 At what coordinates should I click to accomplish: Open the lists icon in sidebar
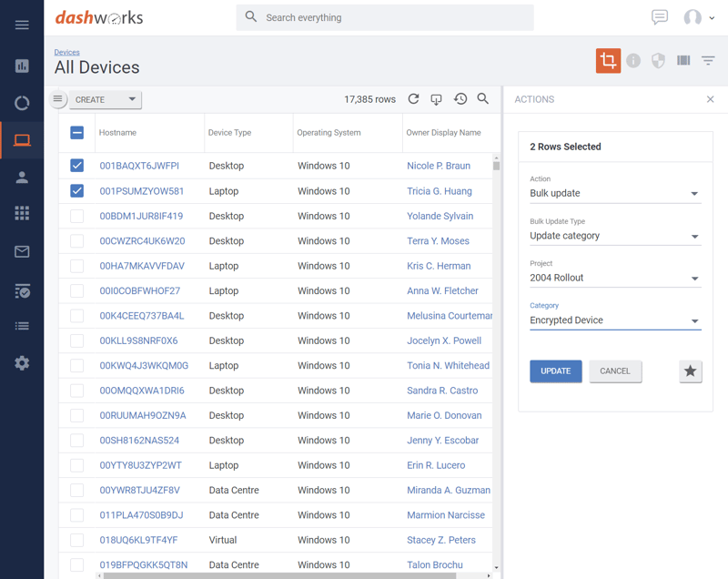22,326
